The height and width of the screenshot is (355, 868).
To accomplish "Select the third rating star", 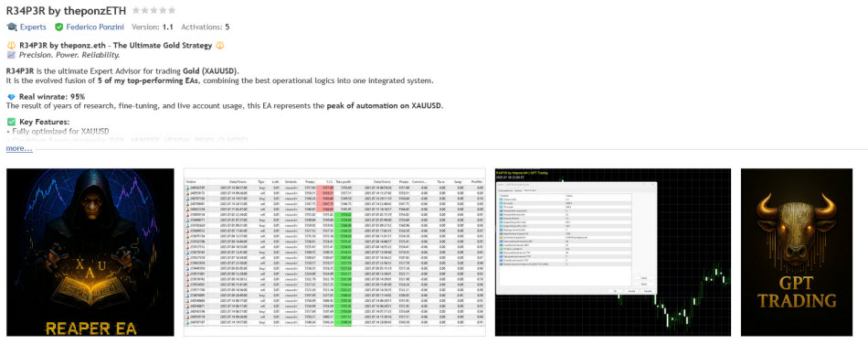I will (153, 11).
